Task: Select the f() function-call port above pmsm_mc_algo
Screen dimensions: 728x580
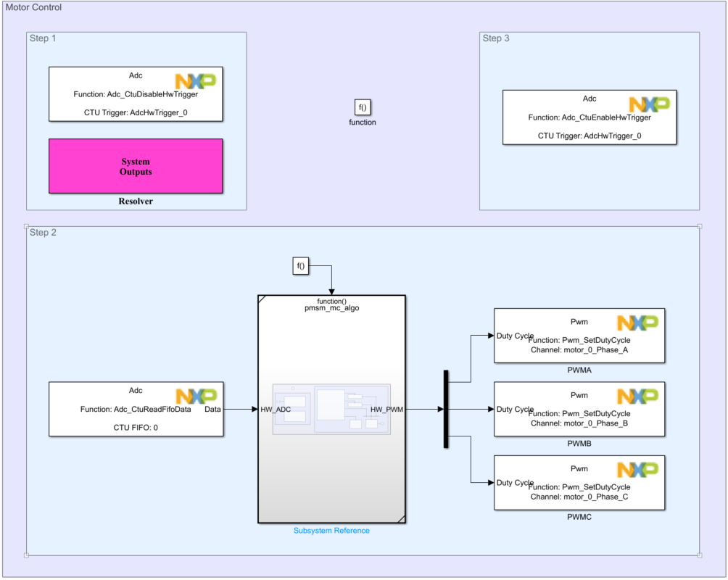Action: [x=300, y=265]
